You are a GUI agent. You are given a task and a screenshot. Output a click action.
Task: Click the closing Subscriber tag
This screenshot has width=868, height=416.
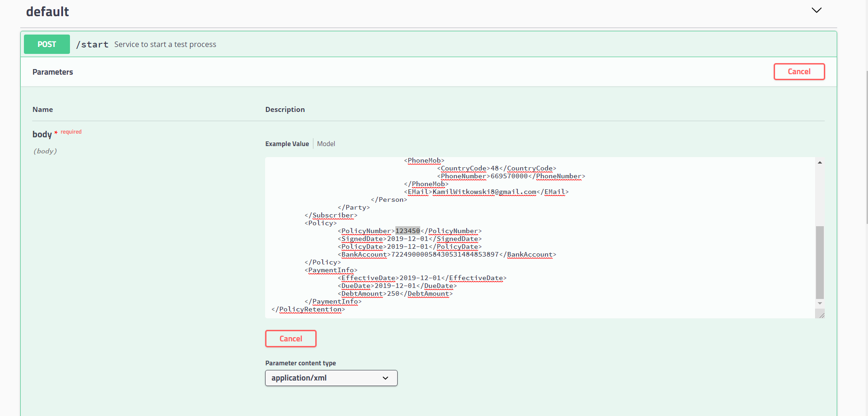tap(331, 215)
